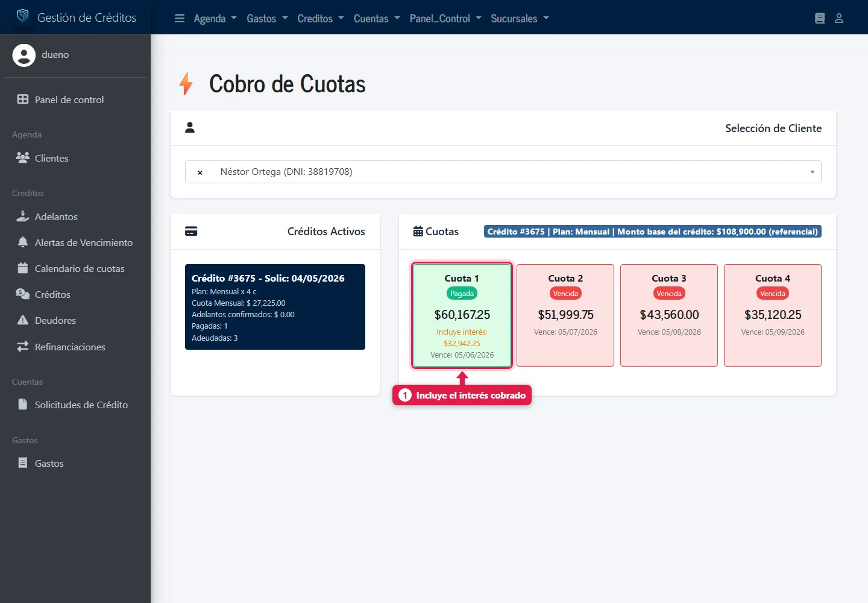This screenshot has height=603, width=868.
Task: Expand the Sucursales top menu
Action: 520,19
